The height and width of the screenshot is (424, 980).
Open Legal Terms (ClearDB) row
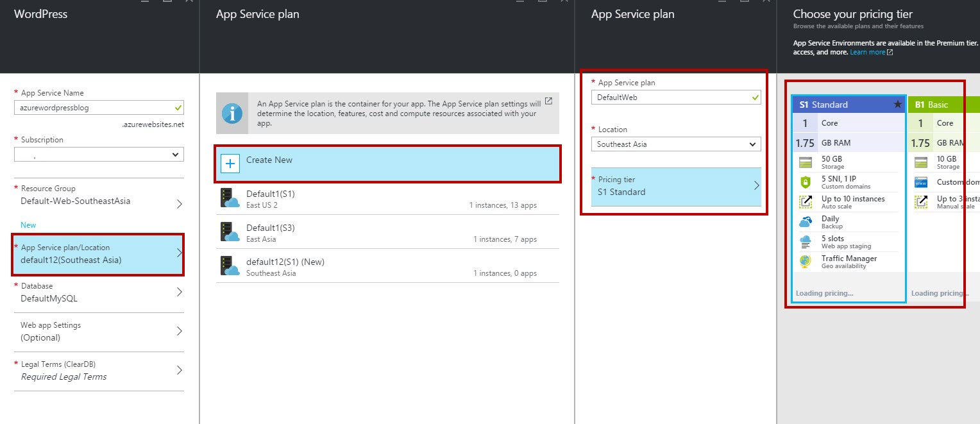click(x=99, y=371)
